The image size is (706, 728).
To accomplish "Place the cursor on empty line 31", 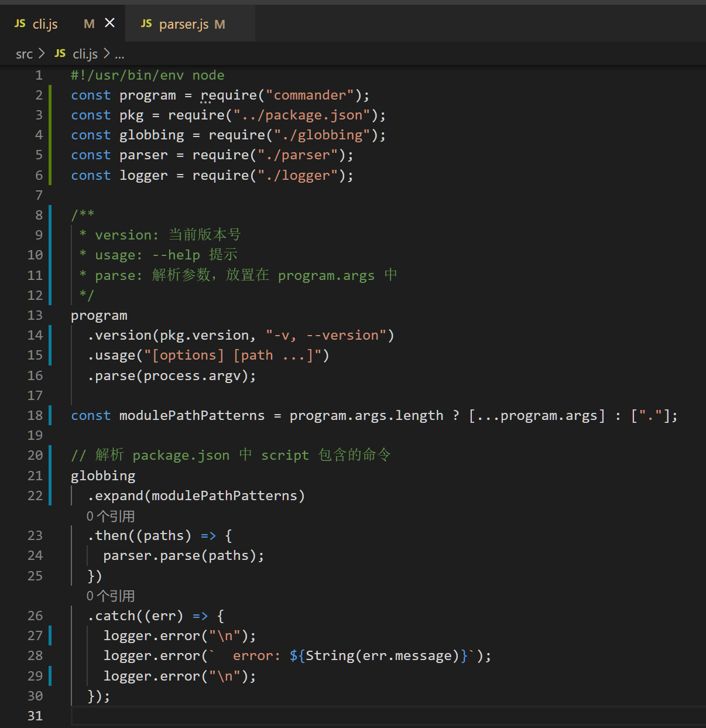I will [x=351, y=716].
